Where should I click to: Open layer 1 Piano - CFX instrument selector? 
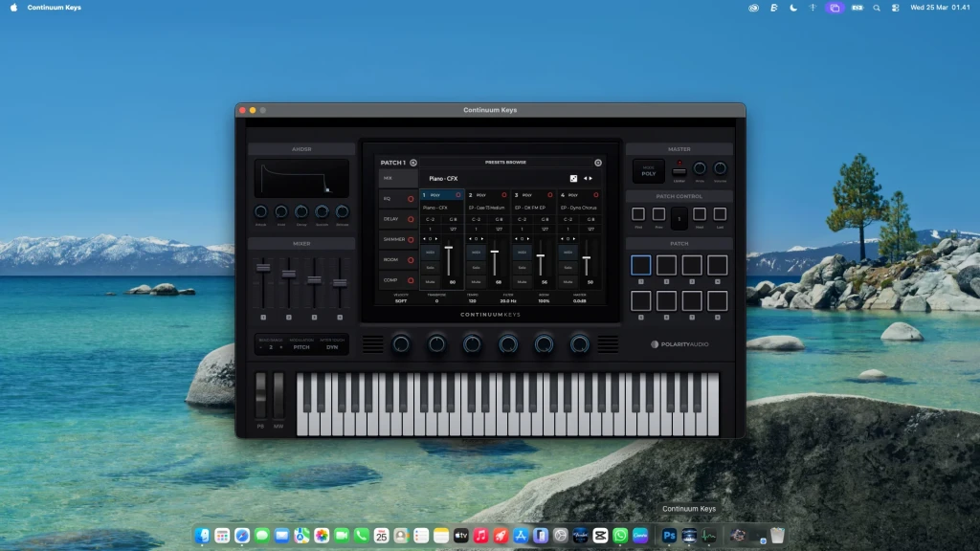[441, 208]
